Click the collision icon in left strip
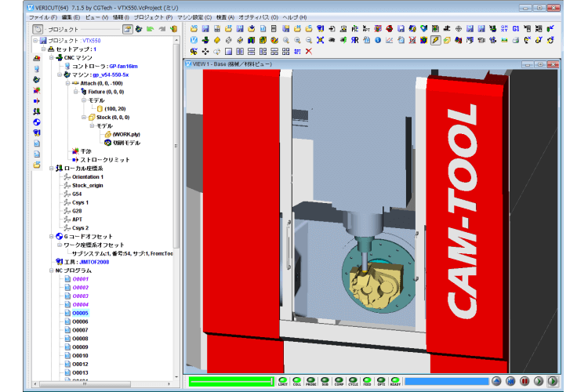This screenshot has height=392, width=588. (x=37, y=90)
